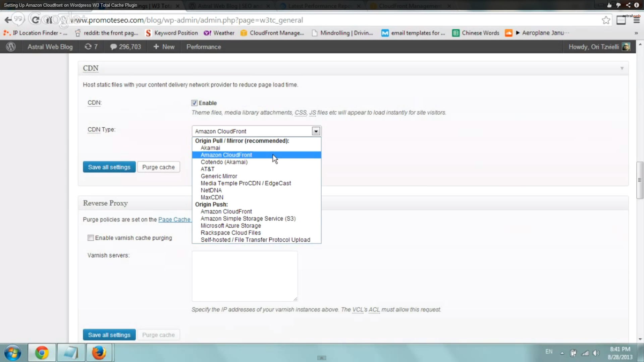Viewport: 644px width, 362px height.
Task: Select Amazon Simple Storage Service (S3)
Action: (x=256, y=219)
